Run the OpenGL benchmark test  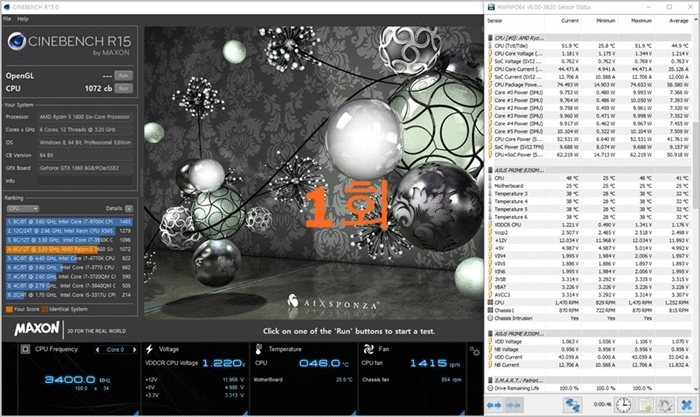(x=124, y=75)
